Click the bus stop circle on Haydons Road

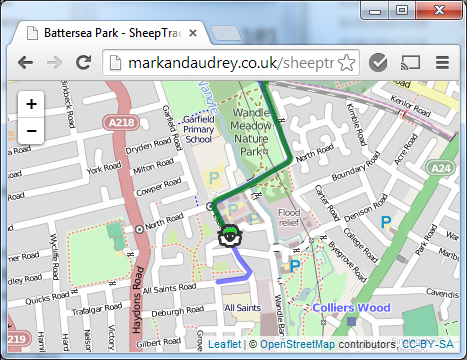pyautogui.click(x=139, y=229)
